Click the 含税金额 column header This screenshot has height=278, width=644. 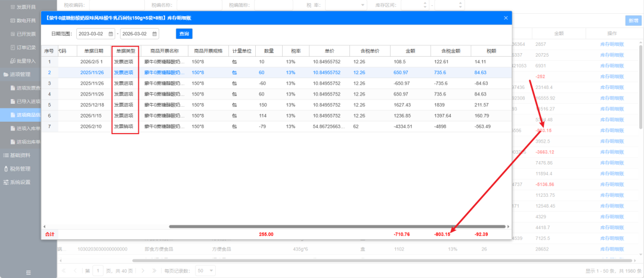[451, 51]
